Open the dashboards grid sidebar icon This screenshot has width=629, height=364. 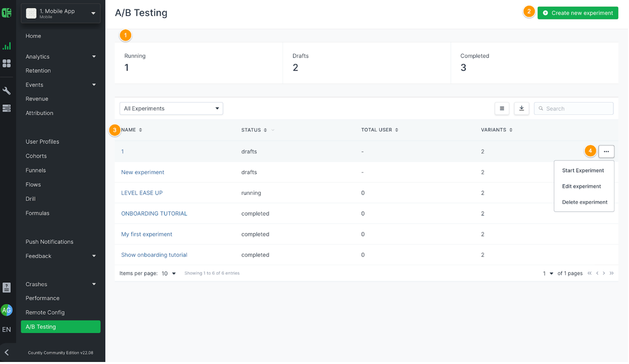click(7, 63)
